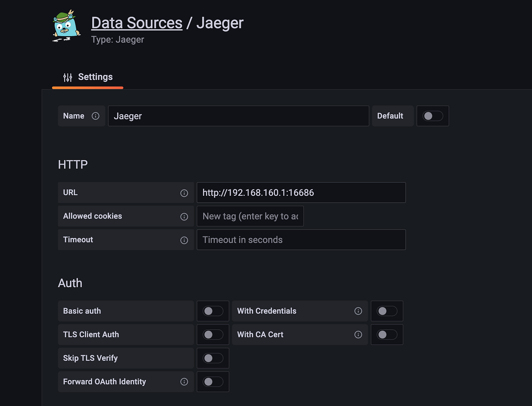Enable Skip TLS Verify toggle
Viewport: 532px width, 406px height.
[x=213, y=358]
